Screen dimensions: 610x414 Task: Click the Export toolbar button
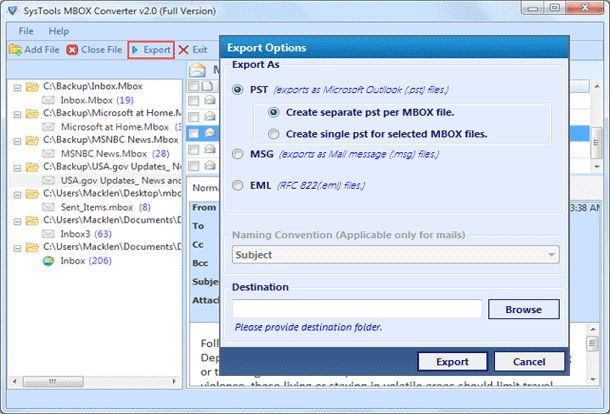151,50
